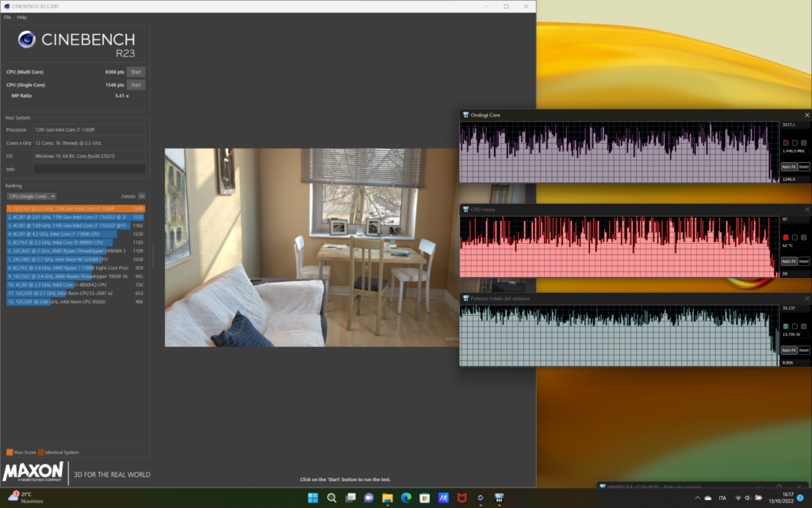Open taskbar Search
This screenshot has width=812, height=508.
[x=331, y=498]
